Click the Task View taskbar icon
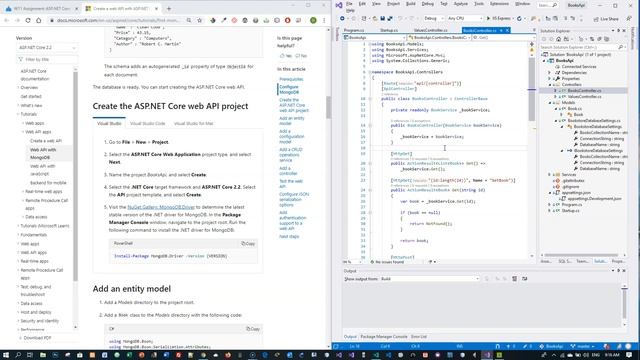Image resolution: width=640 pixels, height=360 pixels. (30, 355)
